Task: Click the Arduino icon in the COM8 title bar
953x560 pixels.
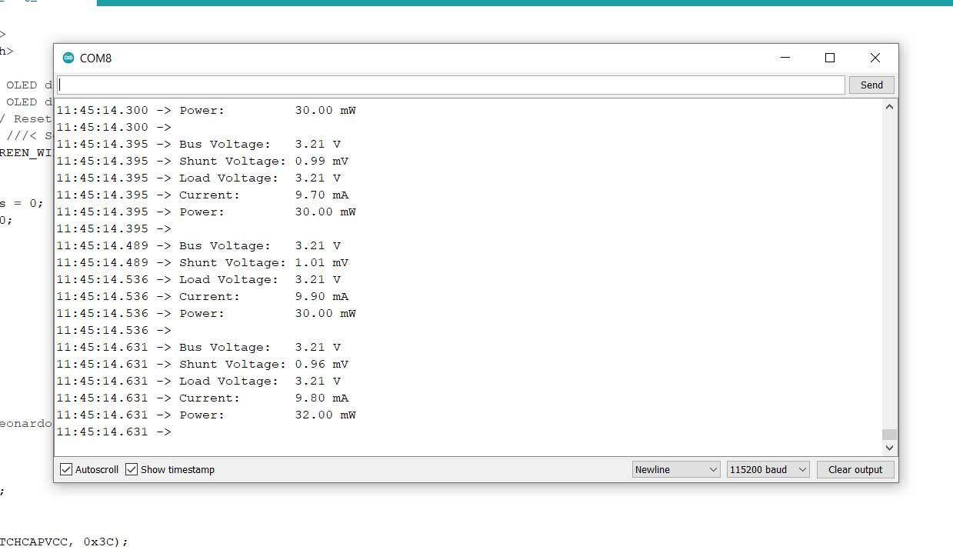Action: pos(69,57)
